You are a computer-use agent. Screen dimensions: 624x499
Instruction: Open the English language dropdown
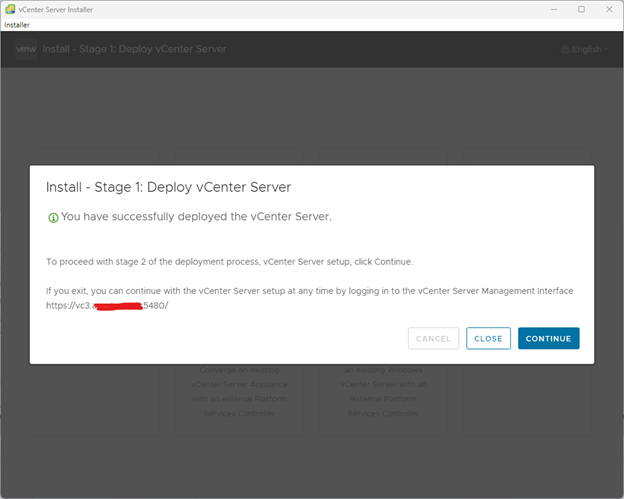click(x=585, y=49)
